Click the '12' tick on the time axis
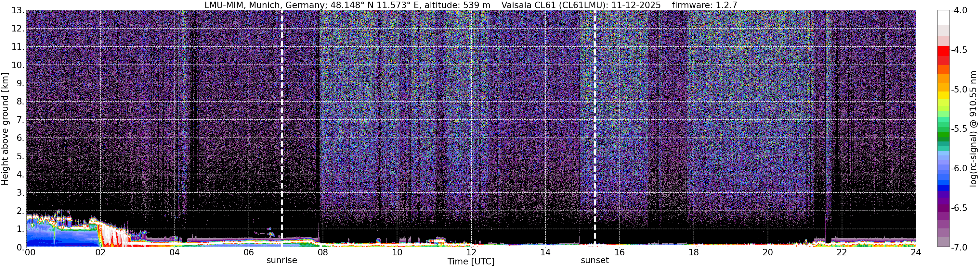The width and height of the screenshot is (980, 268). [x=471, y=252]
